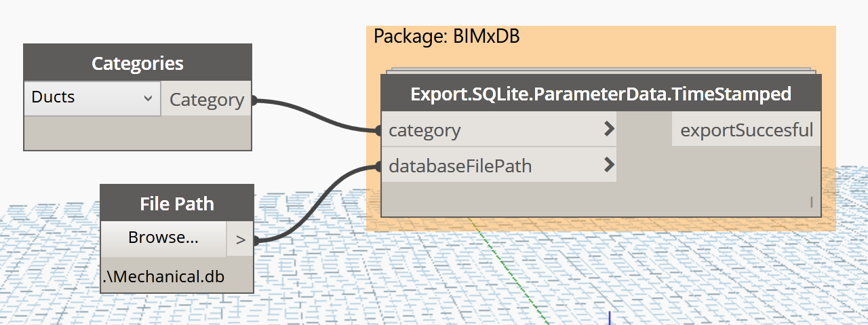This screenshot has width=868, height=325.
Task: Click the Package: BIMxDB group title
Action: 447,37
